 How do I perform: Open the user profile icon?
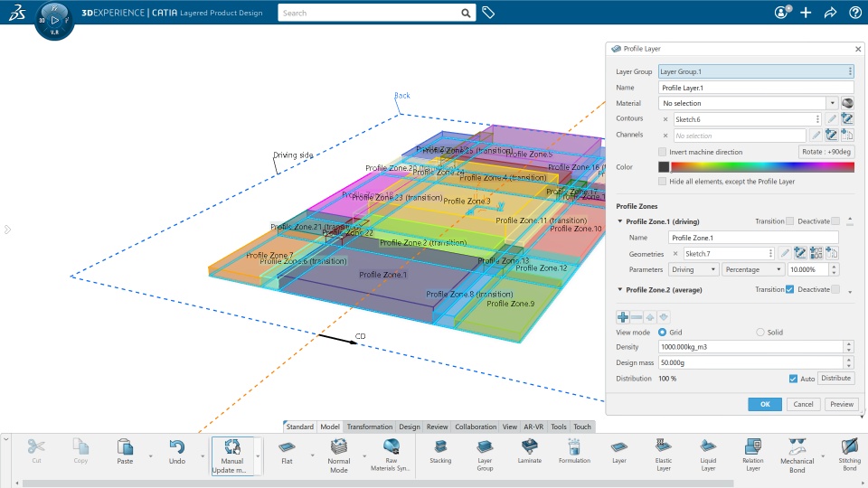781,12
